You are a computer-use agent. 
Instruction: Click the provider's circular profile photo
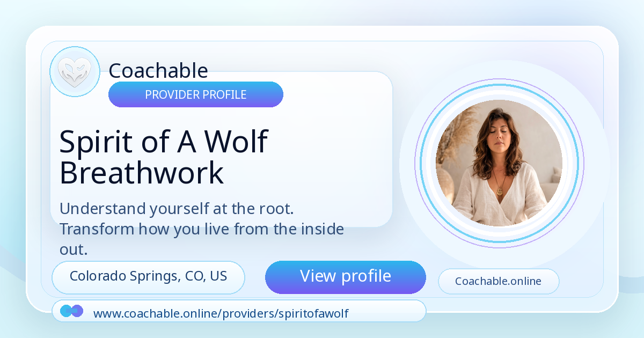pos(499,163)
